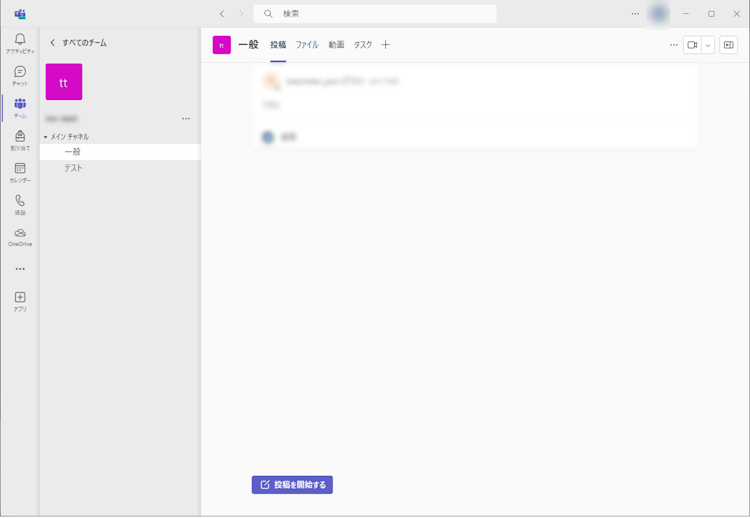Expand the meeting options dropdown arrow
750x518 pixels.
708,45
